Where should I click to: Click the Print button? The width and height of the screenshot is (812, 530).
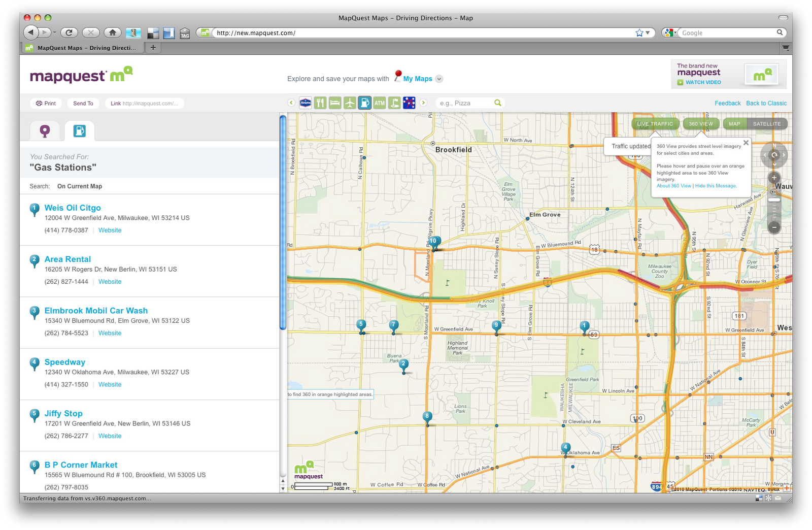pyautogui.click(x=46, y=104)
